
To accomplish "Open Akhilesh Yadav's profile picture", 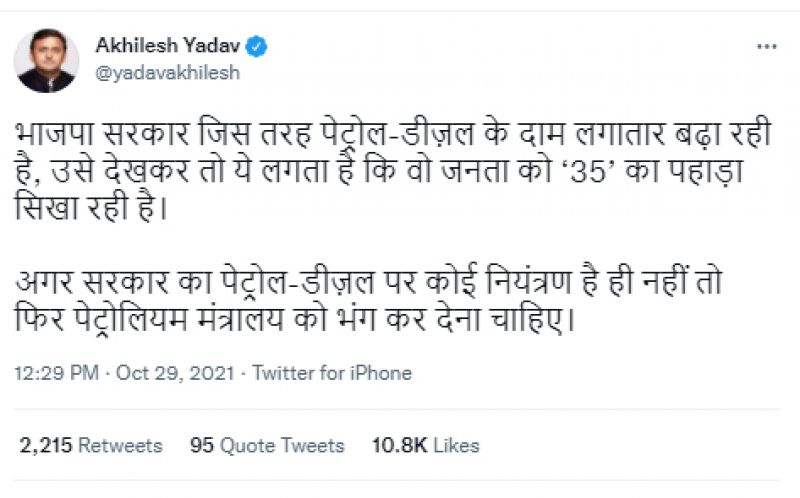I will click(x=46, y=60).
